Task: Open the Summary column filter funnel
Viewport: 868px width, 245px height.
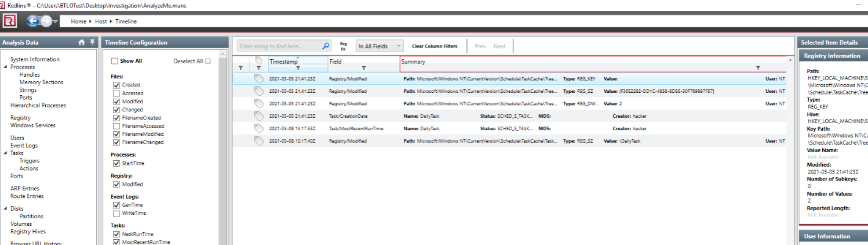Action: click(x=758, y=68)
